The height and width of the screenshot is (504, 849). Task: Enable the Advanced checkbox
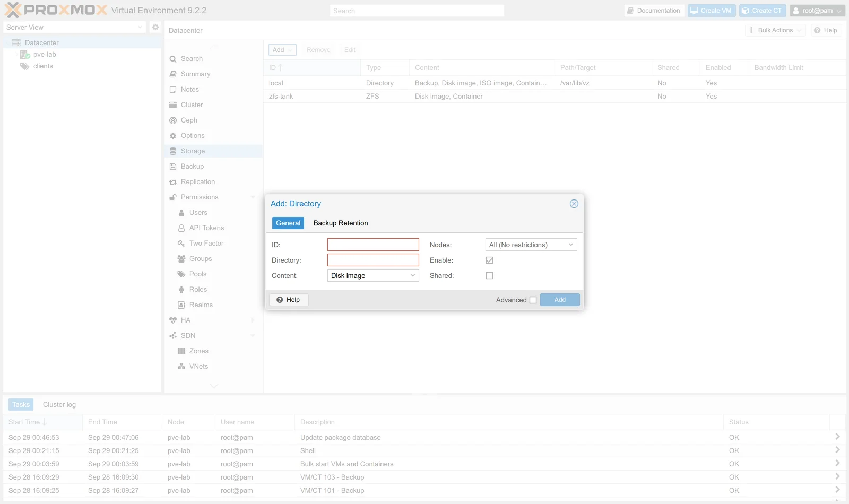(533, 300)
